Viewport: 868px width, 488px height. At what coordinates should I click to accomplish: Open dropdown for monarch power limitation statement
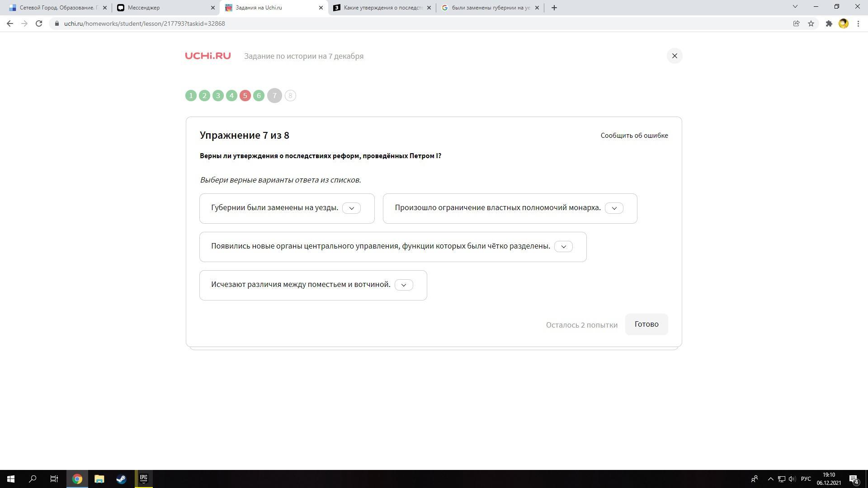point(614,208)
